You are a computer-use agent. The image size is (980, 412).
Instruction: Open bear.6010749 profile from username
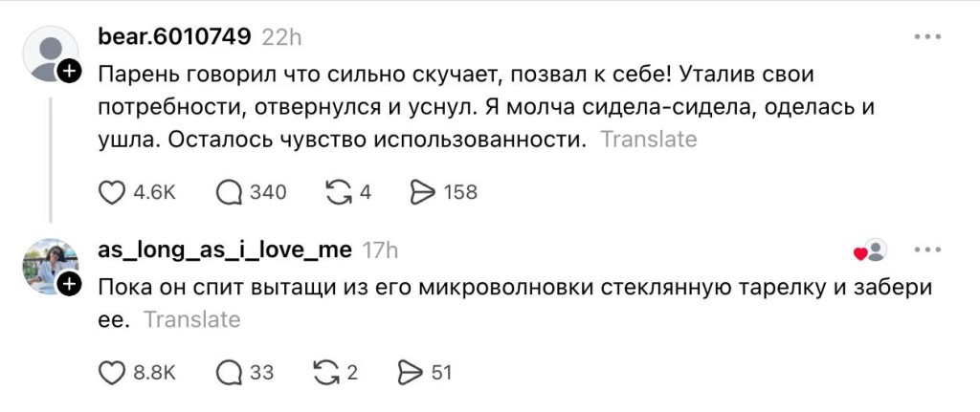pos(174,37)
